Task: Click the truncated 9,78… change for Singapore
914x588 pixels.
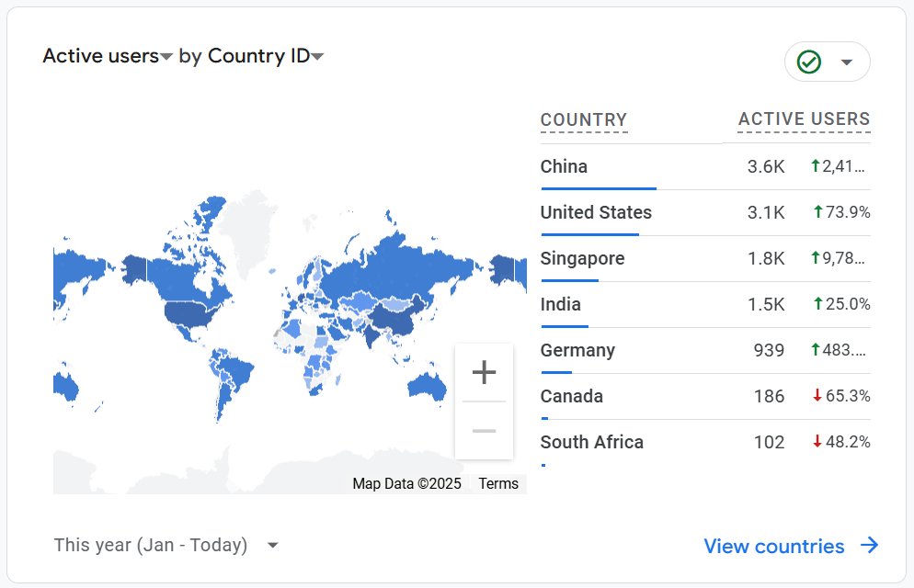Action: 839,258
